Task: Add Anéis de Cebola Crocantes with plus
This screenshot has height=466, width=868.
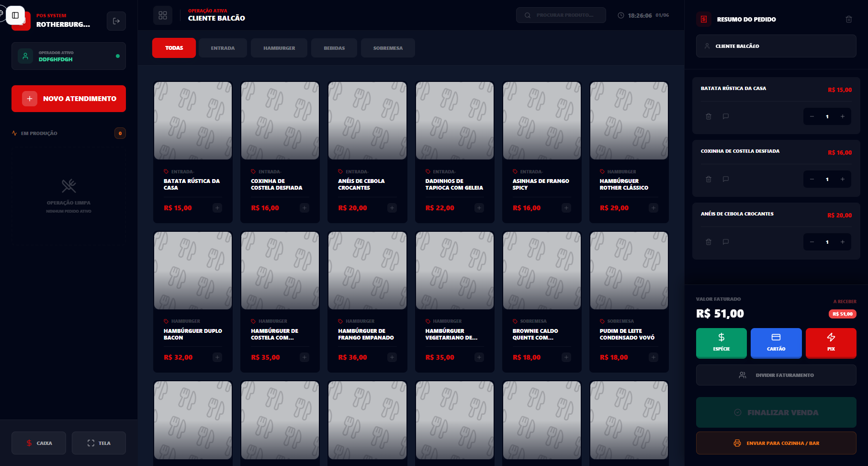Action: click(392, 208)
